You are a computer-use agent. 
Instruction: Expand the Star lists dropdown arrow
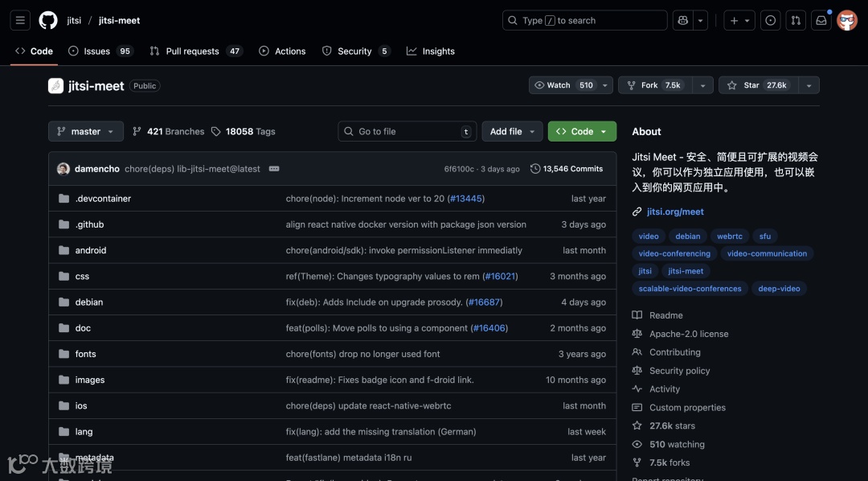pyautogui.click(x=809, y=85)
